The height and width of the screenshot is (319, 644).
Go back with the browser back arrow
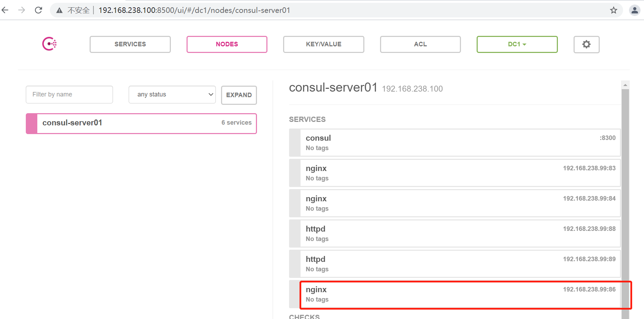5,10
